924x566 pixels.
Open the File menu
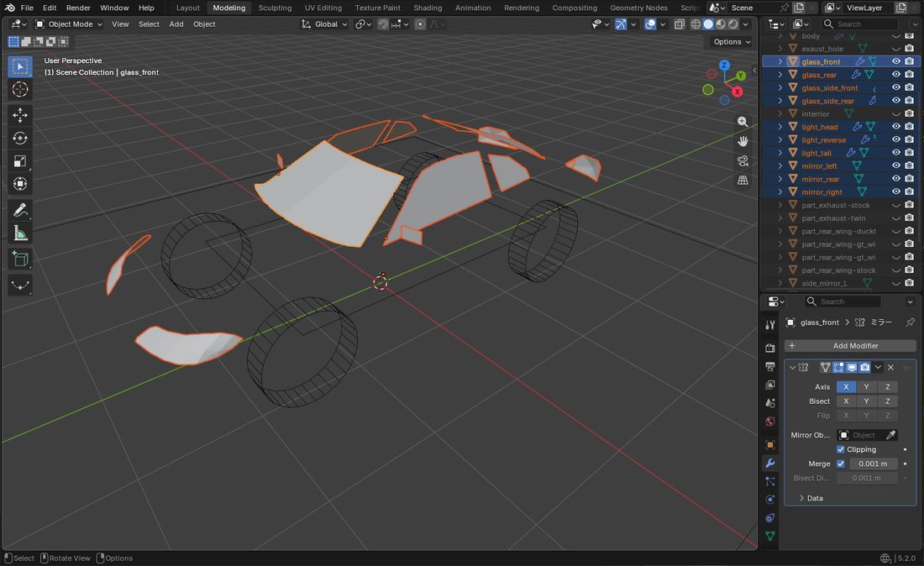tap(27, 8)
